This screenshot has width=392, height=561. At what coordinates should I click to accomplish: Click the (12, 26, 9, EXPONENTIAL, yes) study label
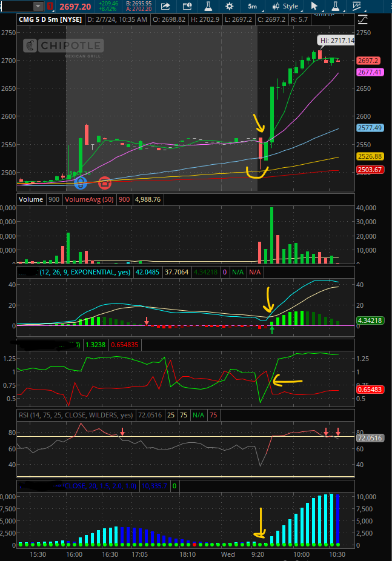(x=85, y=272)
